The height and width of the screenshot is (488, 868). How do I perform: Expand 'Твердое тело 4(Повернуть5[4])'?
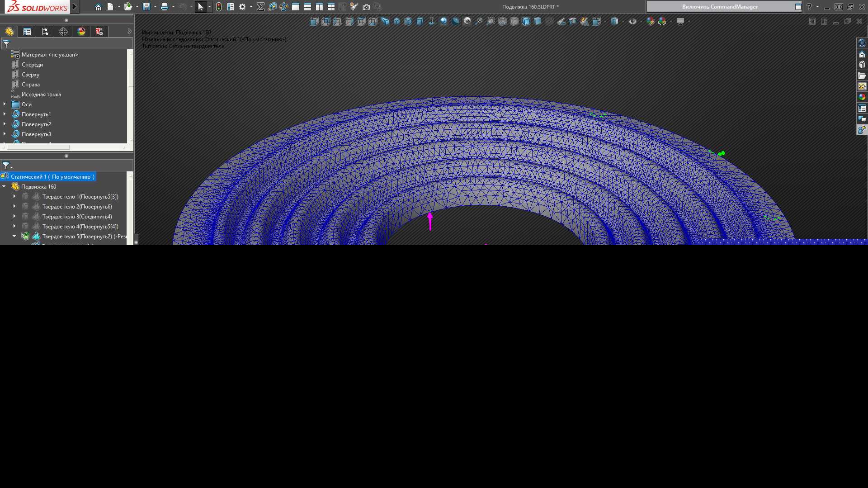pyautogui.click(x=14, y=226)
